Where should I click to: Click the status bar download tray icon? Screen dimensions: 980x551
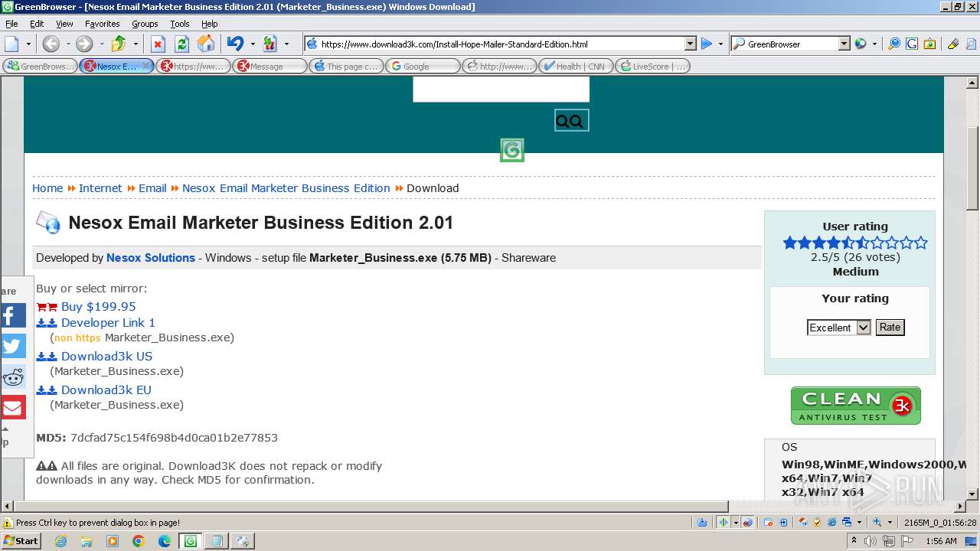[x=702, y=522]
